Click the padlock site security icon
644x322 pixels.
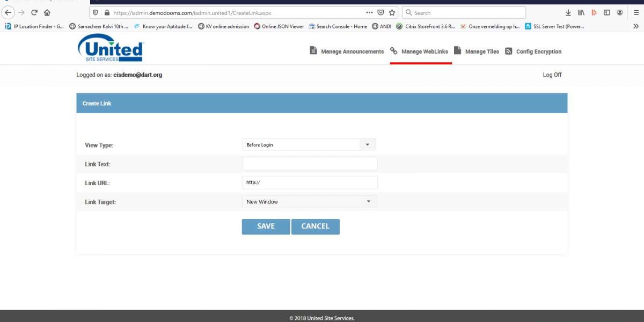107,12
